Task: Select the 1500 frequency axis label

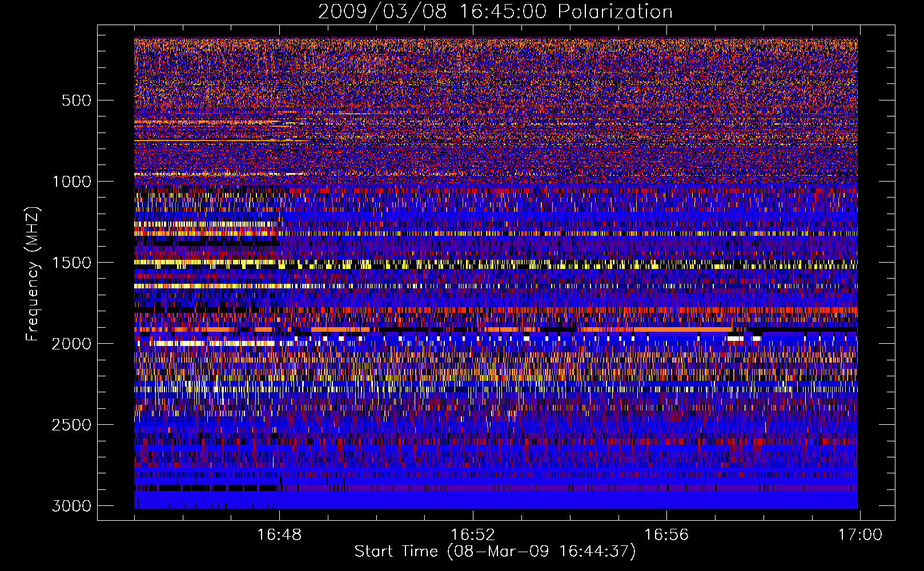Action: click(71, 263)
